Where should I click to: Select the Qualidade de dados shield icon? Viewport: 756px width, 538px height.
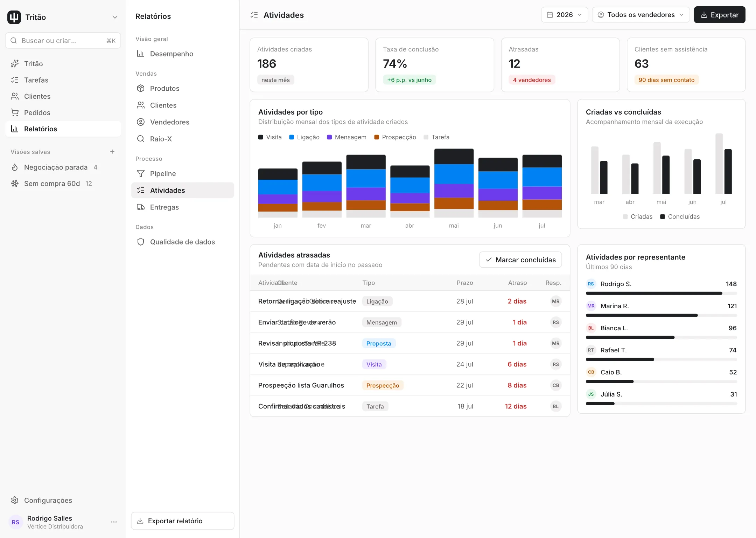coord(141,242)
